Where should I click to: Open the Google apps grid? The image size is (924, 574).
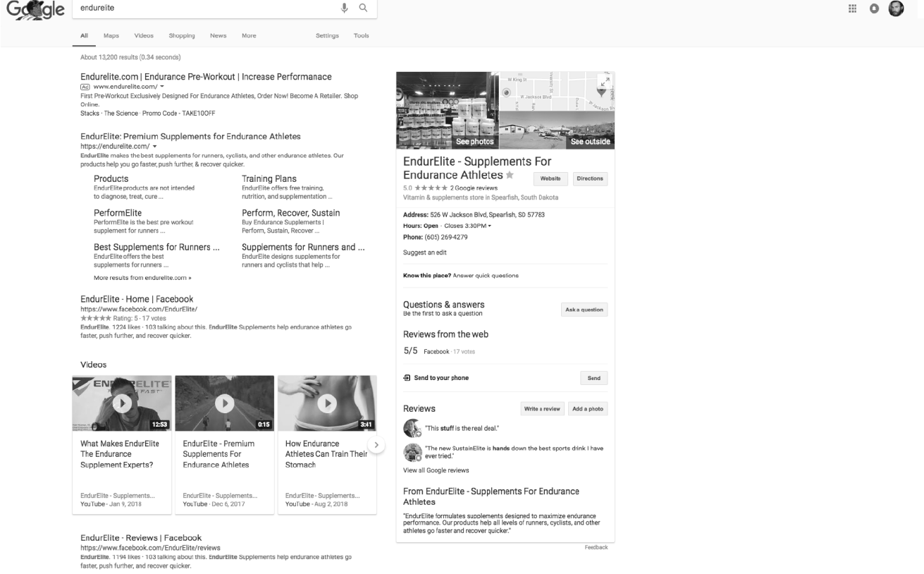pos(853,8)
